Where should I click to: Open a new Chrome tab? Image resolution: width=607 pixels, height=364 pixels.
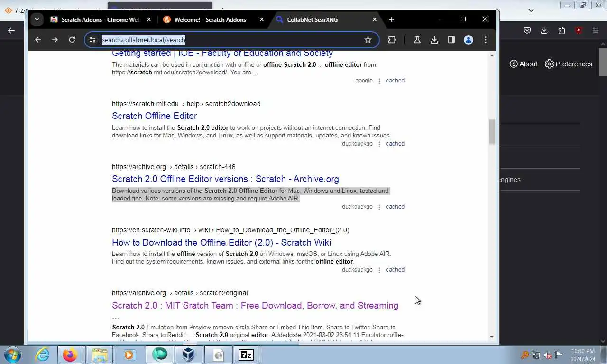pos(392,19)
